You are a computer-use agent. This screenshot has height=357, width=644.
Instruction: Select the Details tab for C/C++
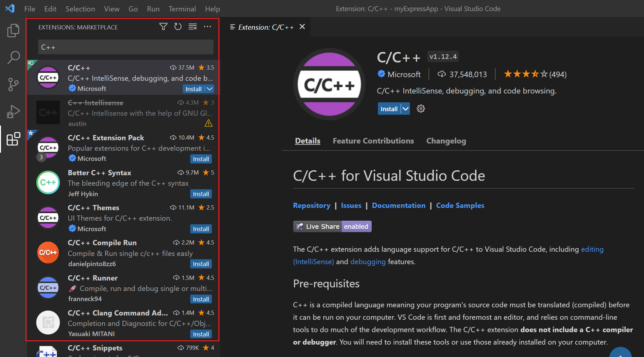(308, 141)
